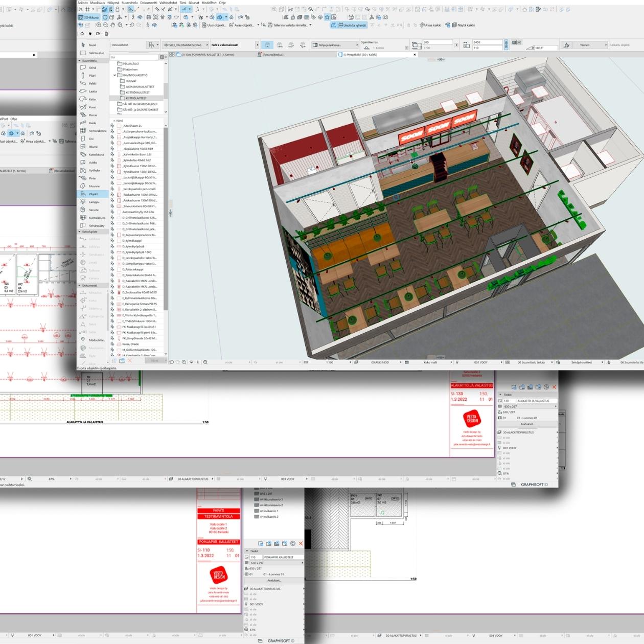Open library search settings gear
This screenshot has width=644, height=644.
(x=163, y=57)
